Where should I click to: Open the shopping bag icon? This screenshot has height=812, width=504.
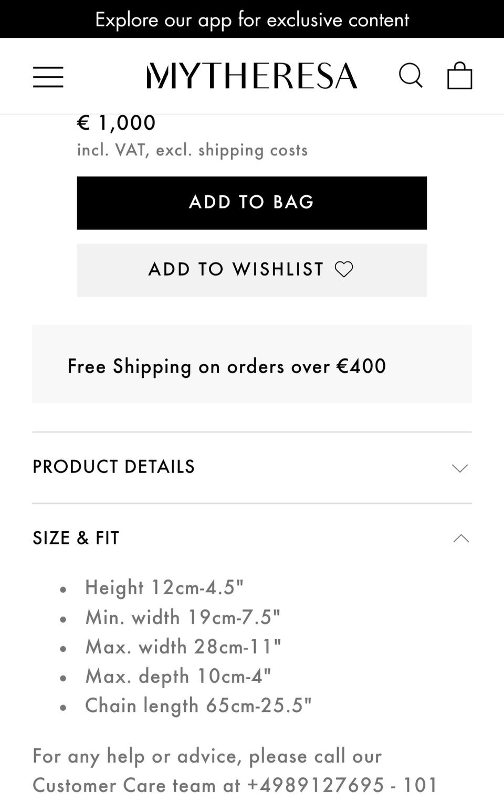459,76
